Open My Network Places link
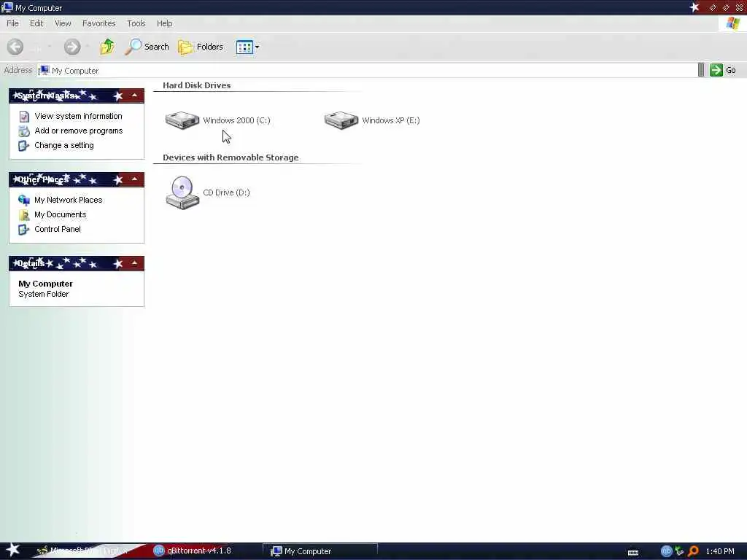This screenshot has width=747, height=560. click(x=68, y=200)
